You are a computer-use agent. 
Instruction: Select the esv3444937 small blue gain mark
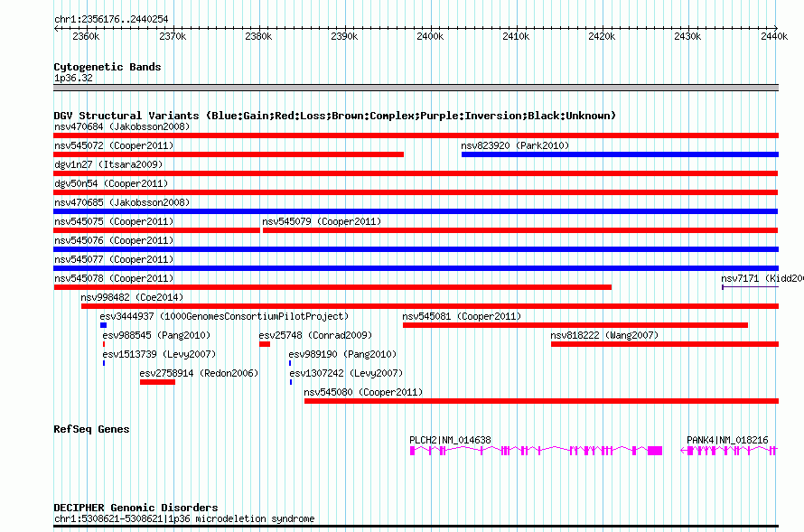(x=104, y=325)
